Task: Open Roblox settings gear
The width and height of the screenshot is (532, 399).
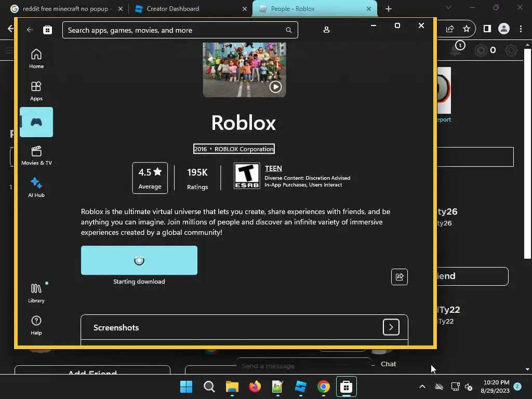Action: [511, 50]
